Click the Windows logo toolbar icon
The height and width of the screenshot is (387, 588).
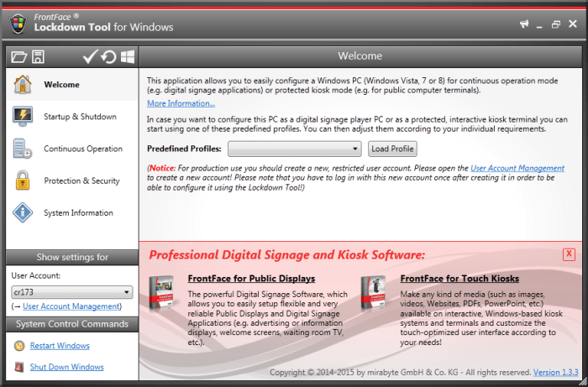[x=128, y=57]
